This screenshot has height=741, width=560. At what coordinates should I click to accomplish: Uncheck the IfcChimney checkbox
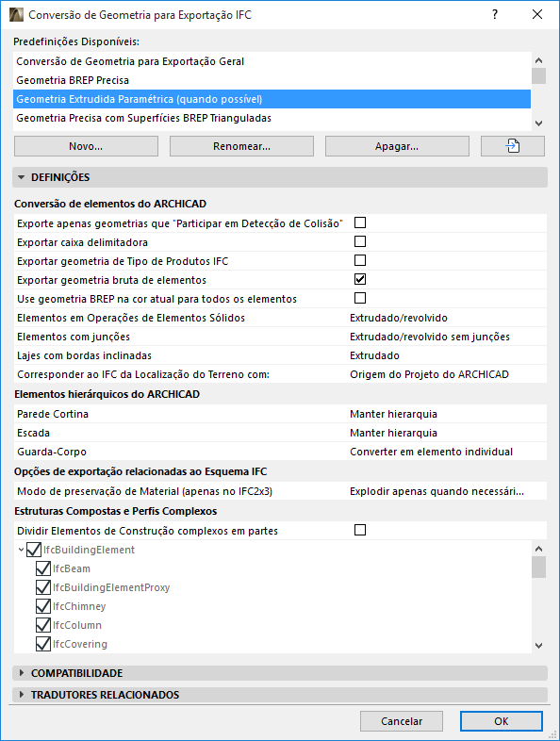tap(43, 606)
